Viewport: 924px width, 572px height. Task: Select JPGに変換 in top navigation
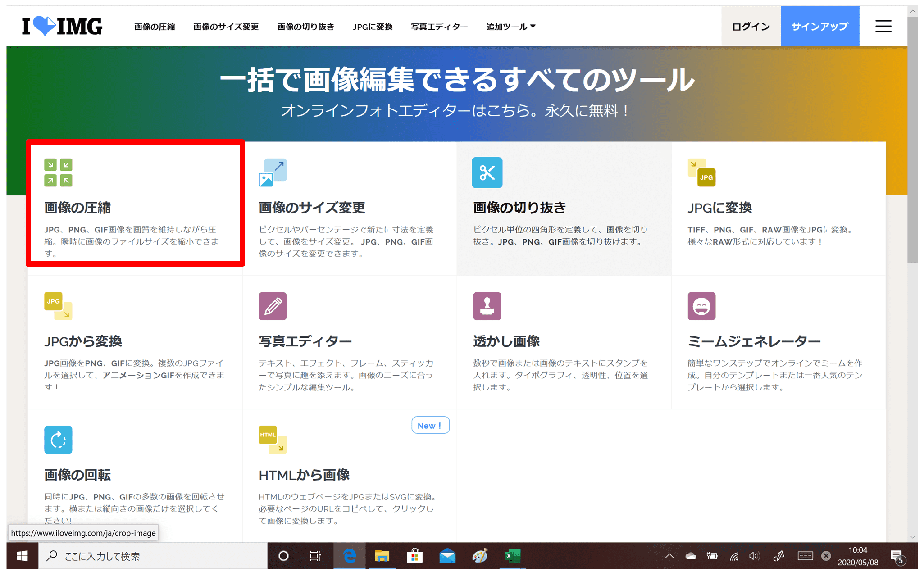pyautogui.click(x=373, y=27)
